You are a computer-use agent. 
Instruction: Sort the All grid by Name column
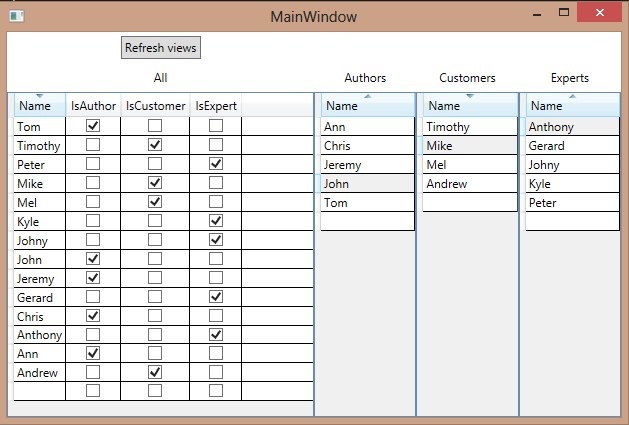[x=36, y=106]
